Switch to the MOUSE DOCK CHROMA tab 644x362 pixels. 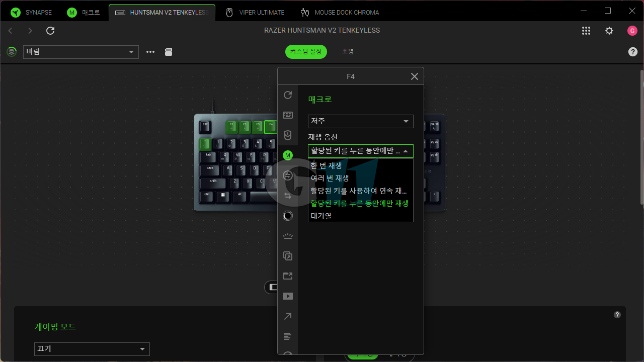point(340,13)
